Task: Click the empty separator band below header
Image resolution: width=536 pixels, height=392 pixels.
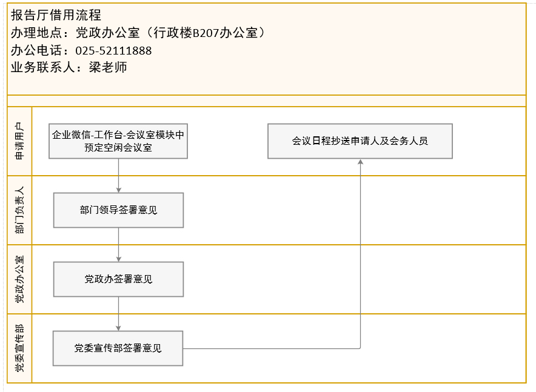Action: point(267,101)
